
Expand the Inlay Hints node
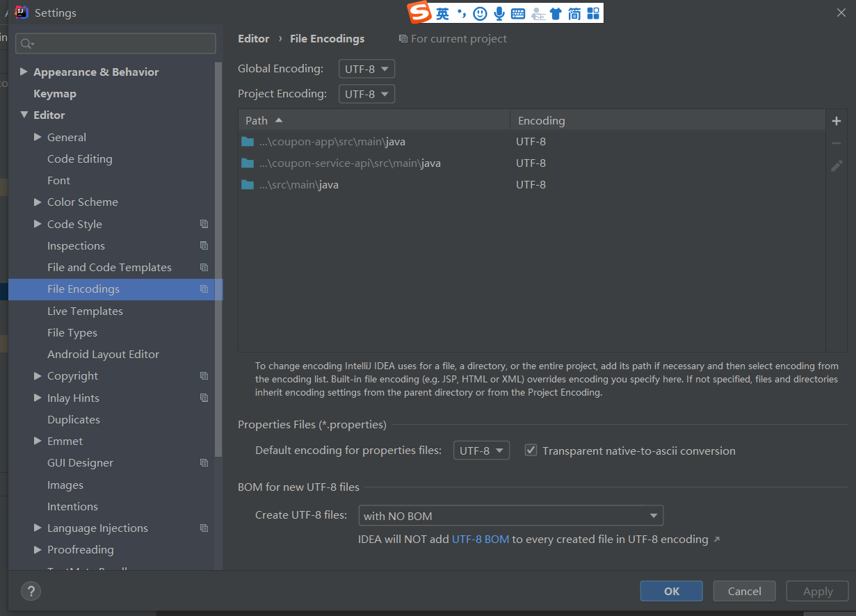pos(38,398)
